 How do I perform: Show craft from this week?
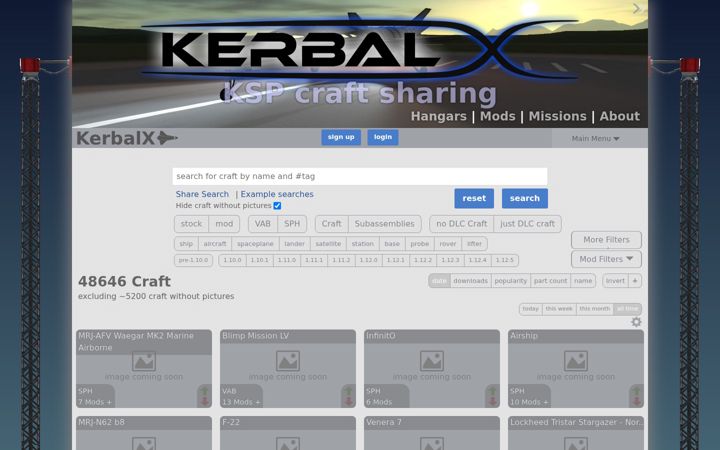[x=559, y=309]
